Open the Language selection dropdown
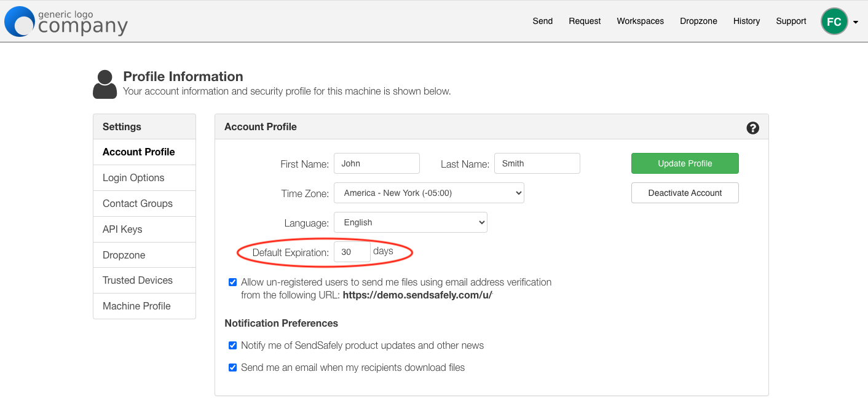Viewport: 868px width, 420px height. coord(410,222)
